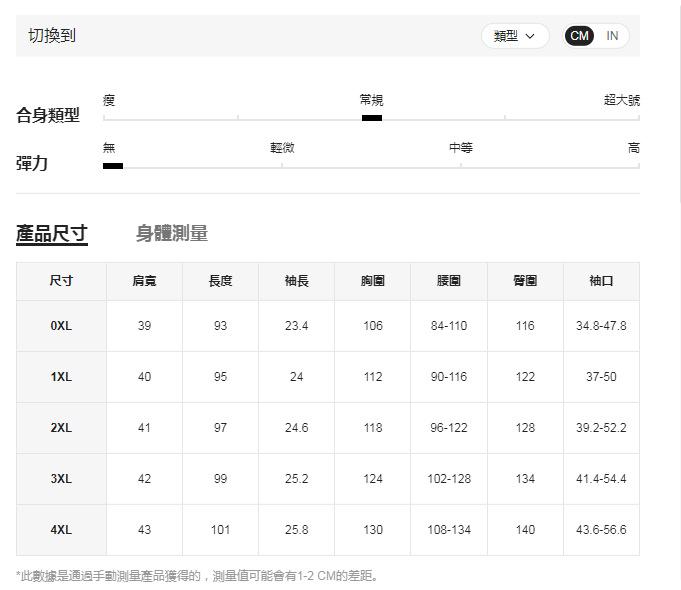This screenshot has width=681, height=590.
Task: Click the 肩寬 column header
Action: pyautogui.click(x=144, y=281)
